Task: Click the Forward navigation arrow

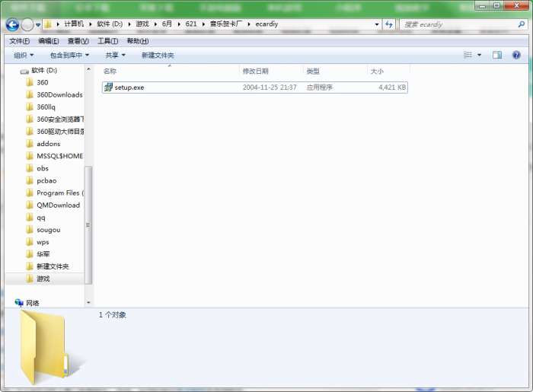Action: click(27, 25)
